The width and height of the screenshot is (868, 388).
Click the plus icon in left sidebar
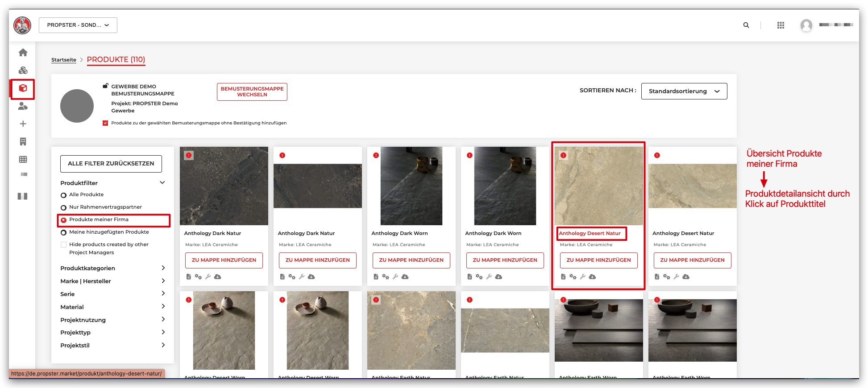pyautogui.click(x=23, y=124)
